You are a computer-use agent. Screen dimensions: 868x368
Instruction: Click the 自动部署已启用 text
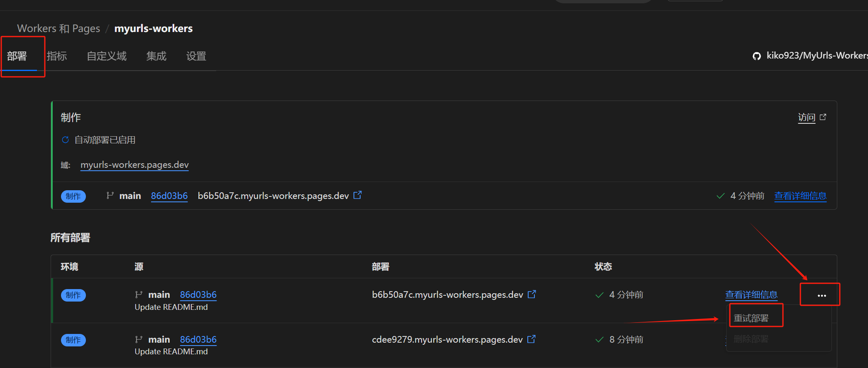point(105,140)
